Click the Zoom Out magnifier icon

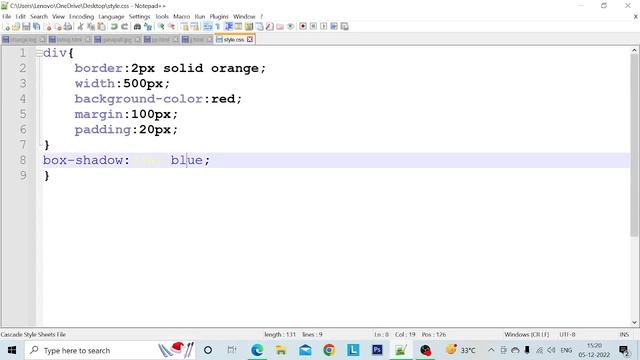pyautogui.click(x=171, y=27)
